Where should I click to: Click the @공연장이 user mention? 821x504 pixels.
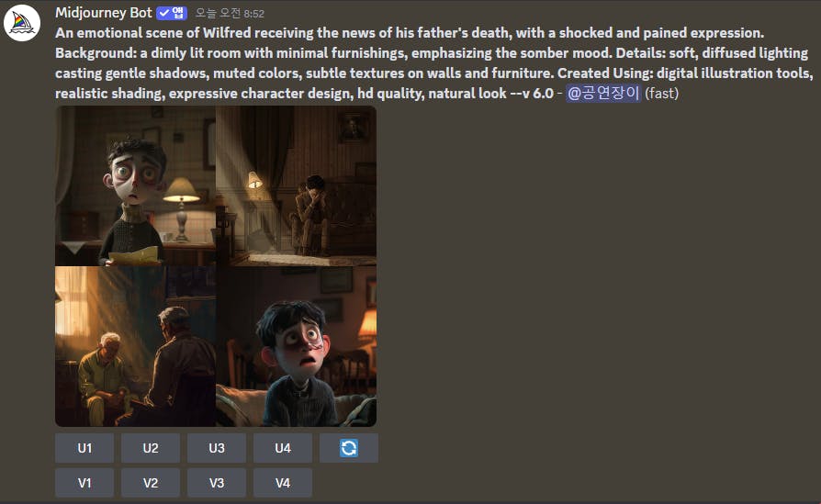603,93
